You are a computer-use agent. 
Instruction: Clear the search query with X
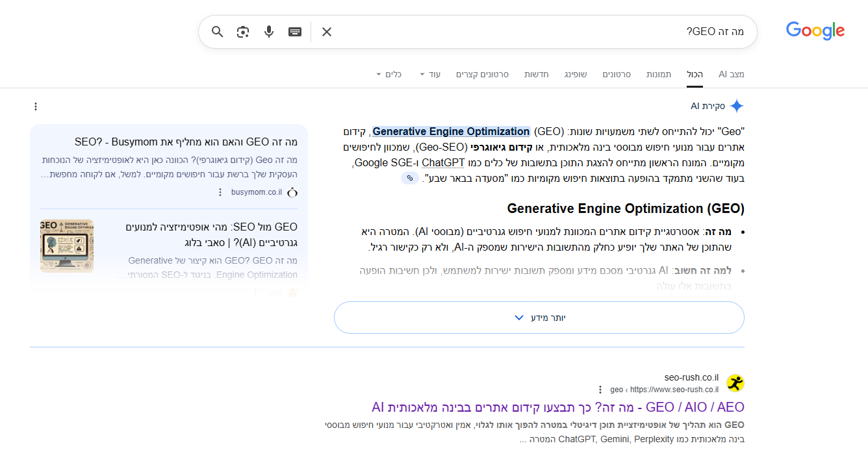[x=327, y=32]
